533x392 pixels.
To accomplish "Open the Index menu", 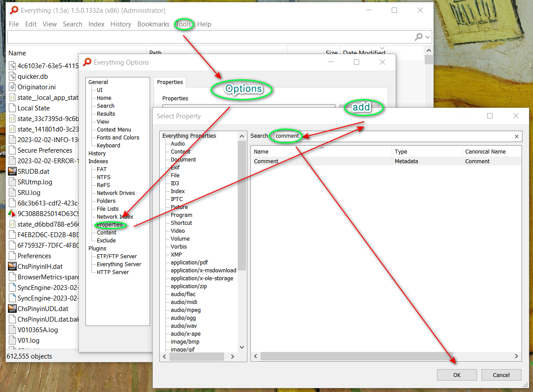I will click(x=96, y=24).
